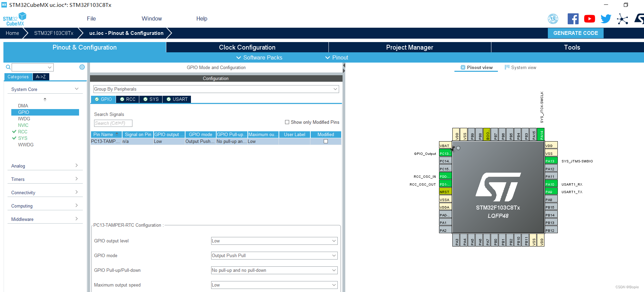
Task: Open the gear settings icon in categories panel
Action: pyautogui.click(x=82, y=67)
